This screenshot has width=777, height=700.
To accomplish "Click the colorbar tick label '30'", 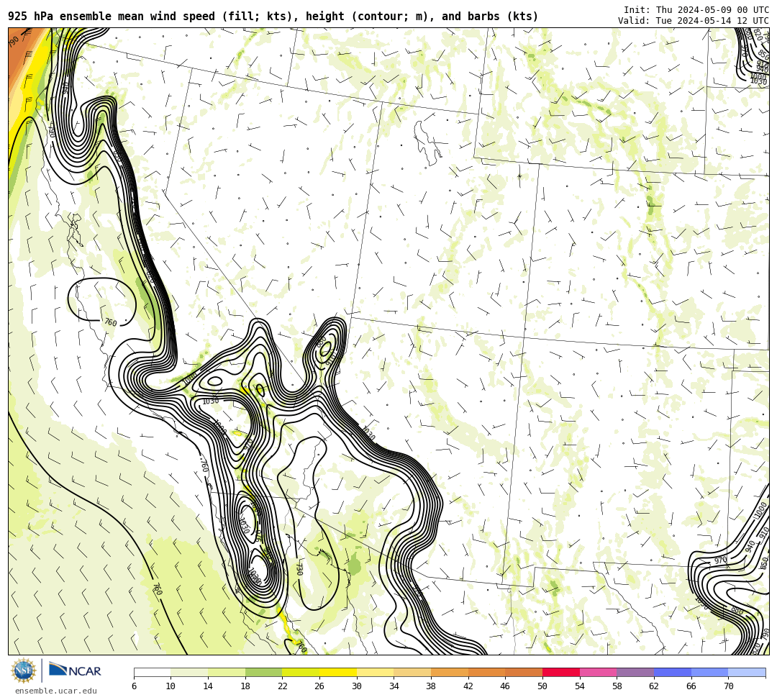I will pyautogui.click(x=357, y=686).
